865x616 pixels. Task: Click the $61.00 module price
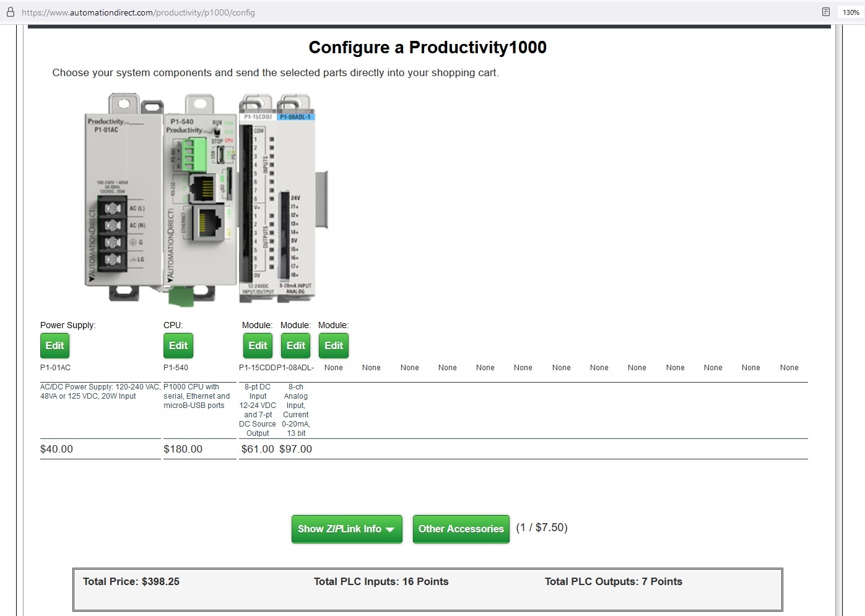pyautogui.click(x=258, y=449)
